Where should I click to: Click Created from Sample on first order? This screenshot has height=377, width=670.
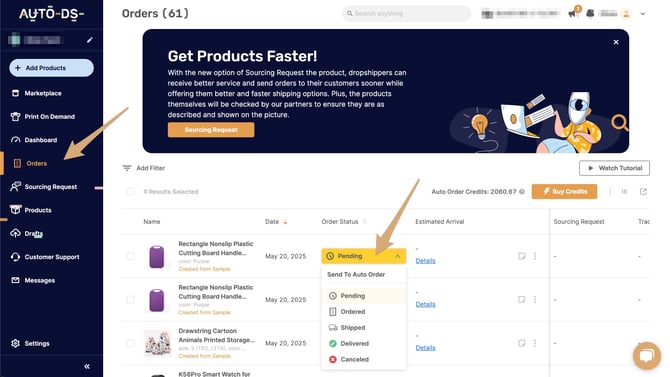[204, 269]
